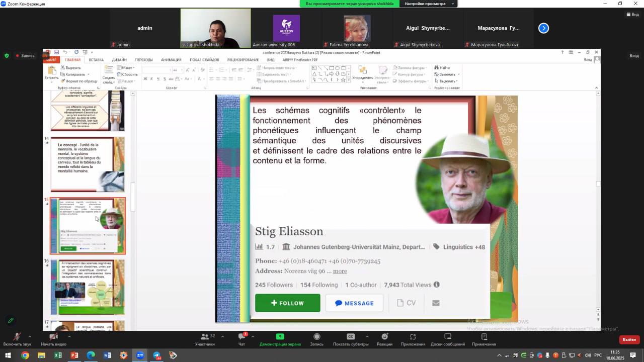Screen dimensions: 644x362
Task: Open the Дизайн ribbon tab
Action: pos(119,60)
